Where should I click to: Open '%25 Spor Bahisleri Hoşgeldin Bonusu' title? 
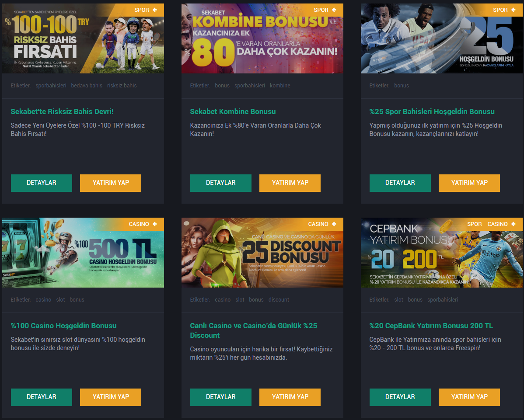tap(432, 111)
